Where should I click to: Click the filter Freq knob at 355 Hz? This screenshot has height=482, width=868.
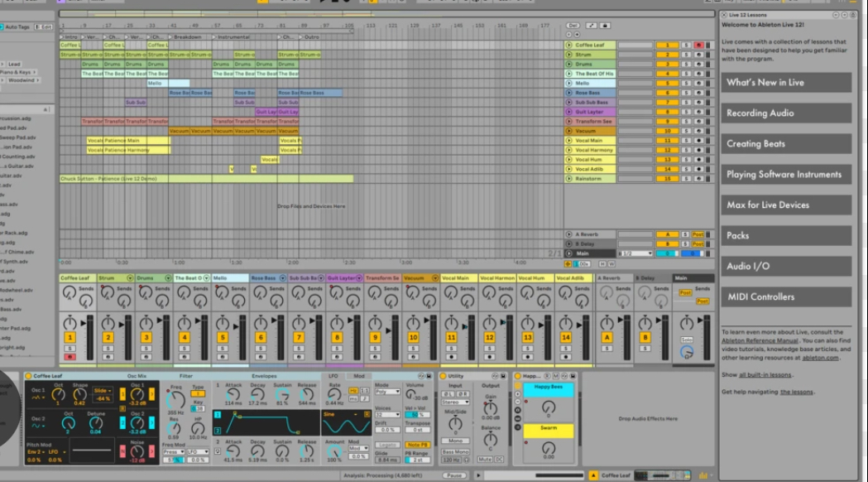coord(176,399)
